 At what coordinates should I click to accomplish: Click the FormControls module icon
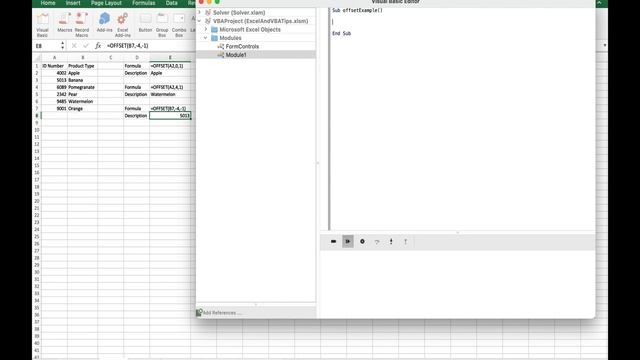[x=220, y=47]
